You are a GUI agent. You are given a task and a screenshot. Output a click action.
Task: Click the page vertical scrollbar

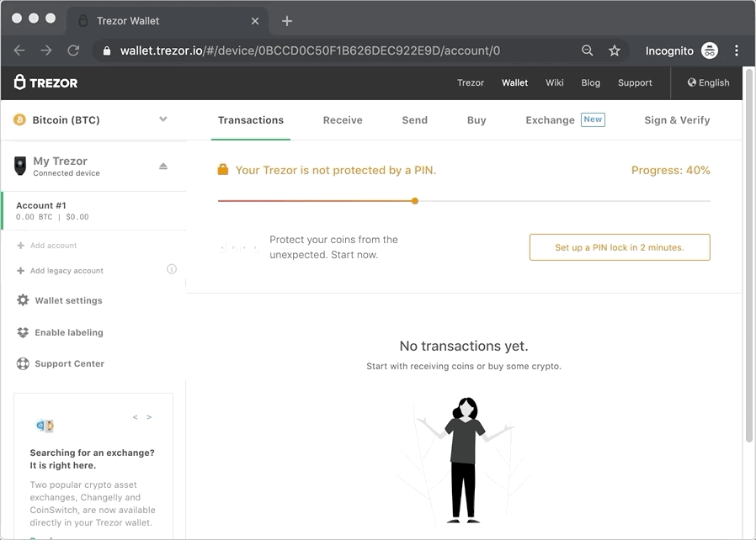coord(748,256)
